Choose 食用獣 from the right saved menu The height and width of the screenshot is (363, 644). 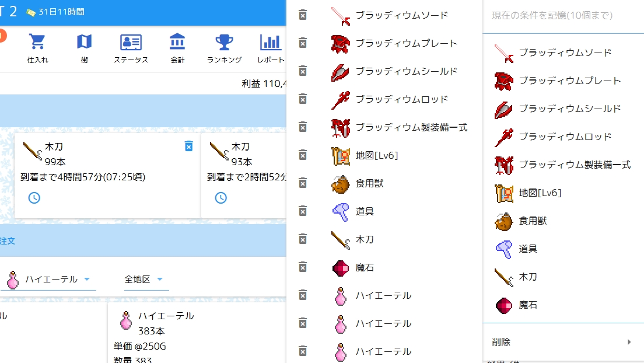pyautogui.click(x=533, y=221)
